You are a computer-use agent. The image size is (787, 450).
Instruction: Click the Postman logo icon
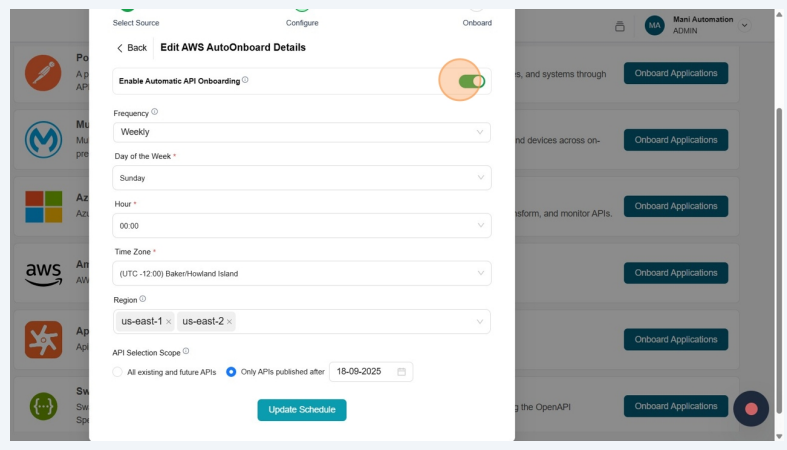[x=43, y=73]
